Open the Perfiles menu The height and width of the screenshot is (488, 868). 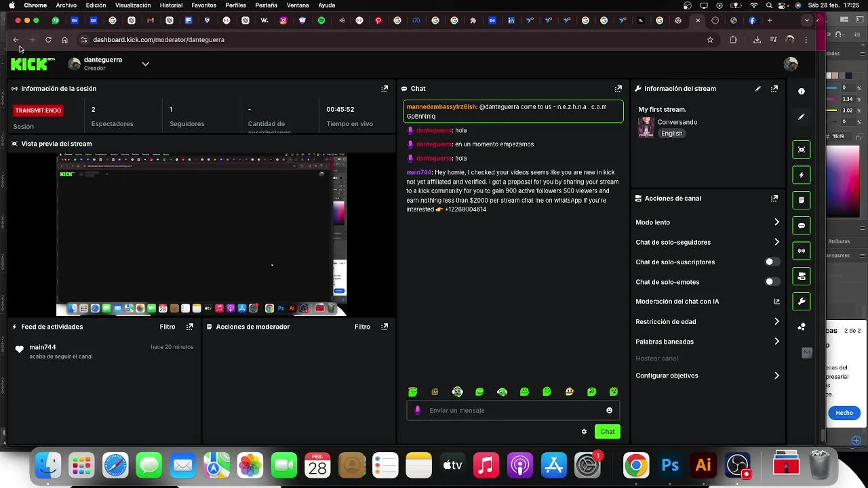pyautogui.click(x=236, y=5)
